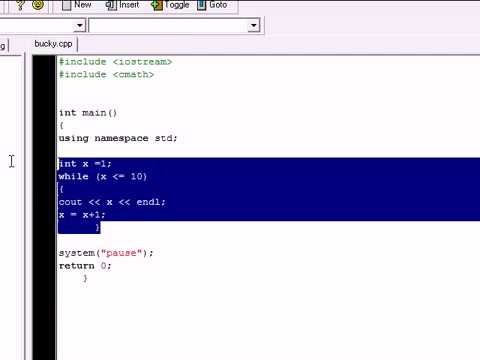Click the 'x = x+1;' line
The width and height of the screenshot is (480, 360).
82,215
